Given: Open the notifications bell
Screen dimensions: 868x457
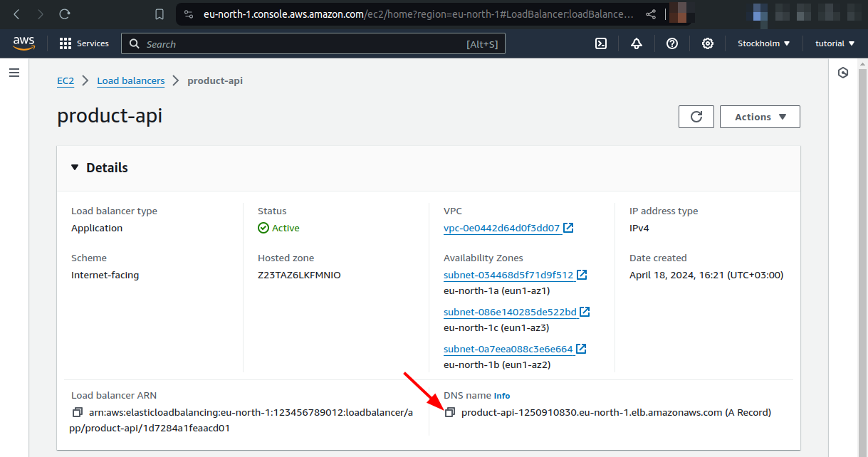Looking at the screenshot, I should point(637,43).
